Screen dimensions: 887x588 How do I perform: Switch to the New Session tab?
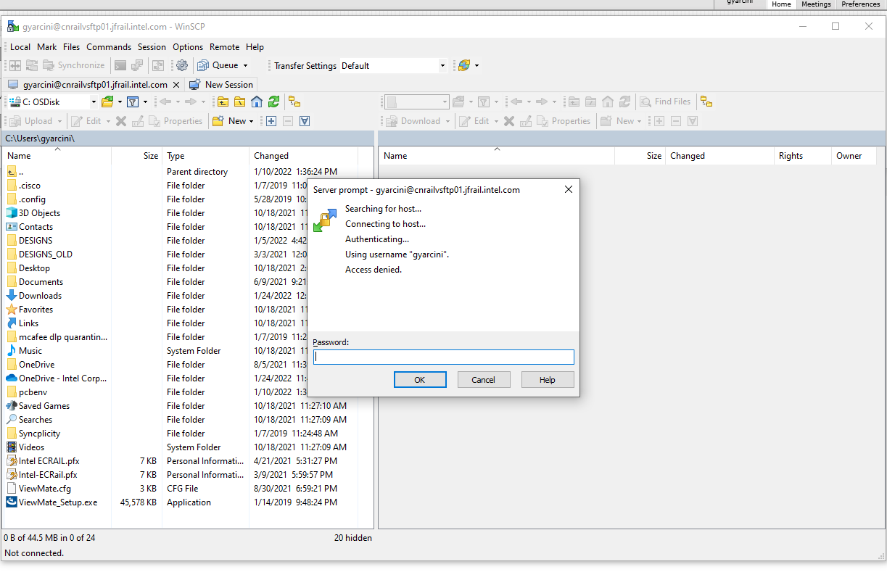(x=222, y=85)
